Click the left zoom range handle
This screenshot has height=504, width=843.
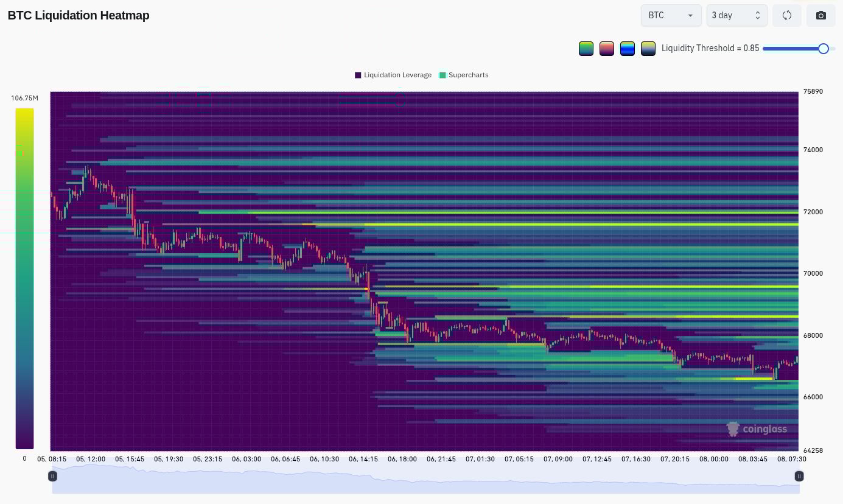click(53, 476)
